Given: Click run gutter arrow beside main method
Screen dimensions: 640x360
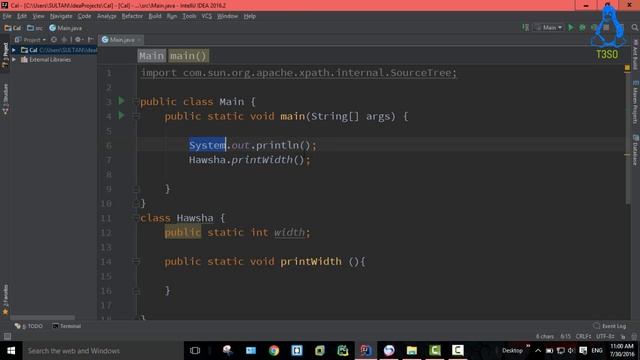Looking at the screenshot, I should click(x=121, y=116).
